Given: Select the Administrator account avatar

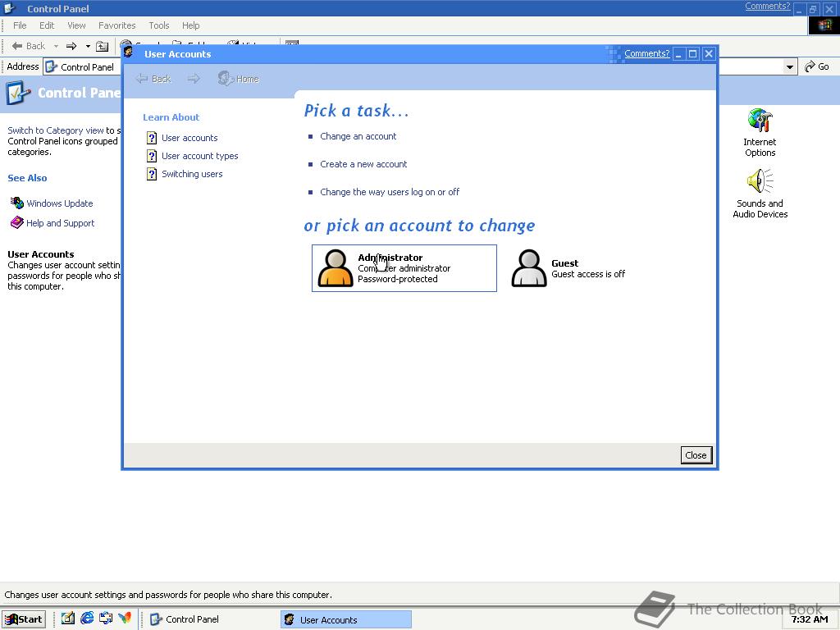Looking at the screenshot, I should coord(336,268).
